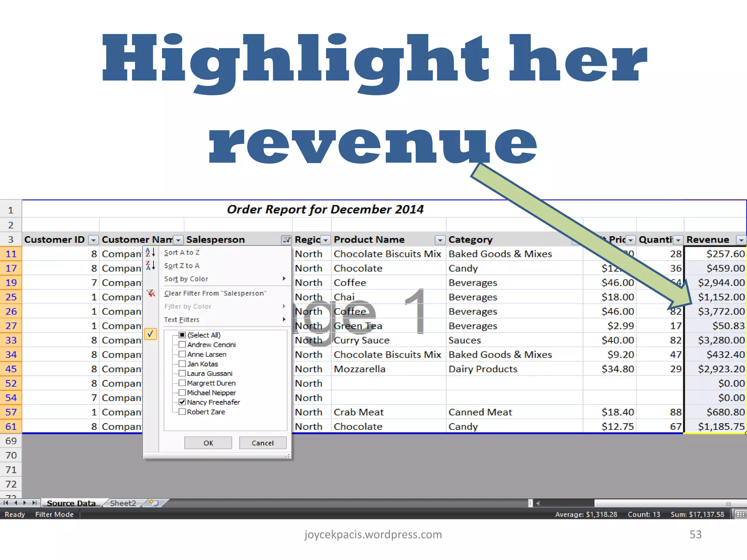
Task: Click the tab split bar handle
Action: coord(530,503)
